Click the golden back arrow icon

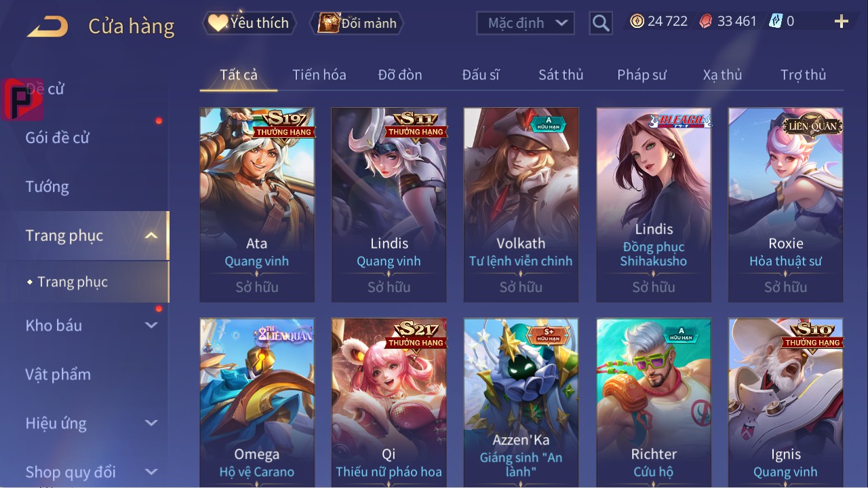47,27
